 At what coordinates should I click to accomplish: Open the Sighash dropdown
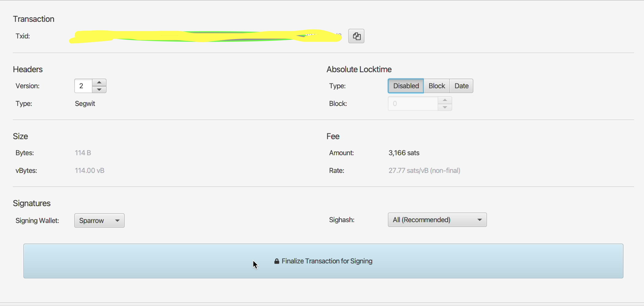click(437, 220)
